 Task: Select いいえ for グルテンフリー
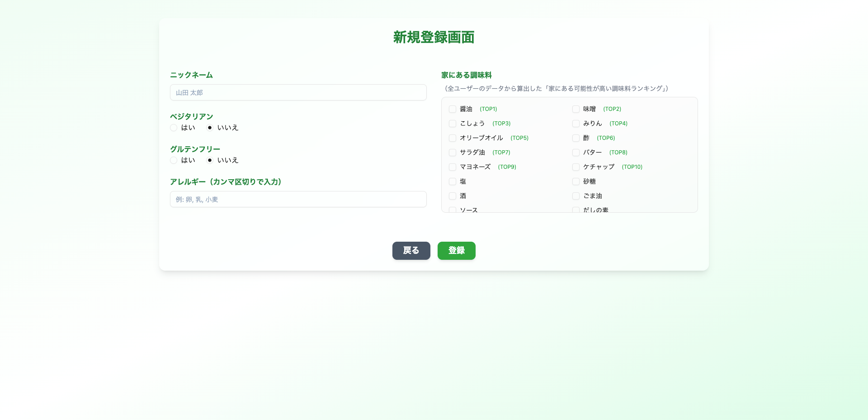tap(210, 160)
